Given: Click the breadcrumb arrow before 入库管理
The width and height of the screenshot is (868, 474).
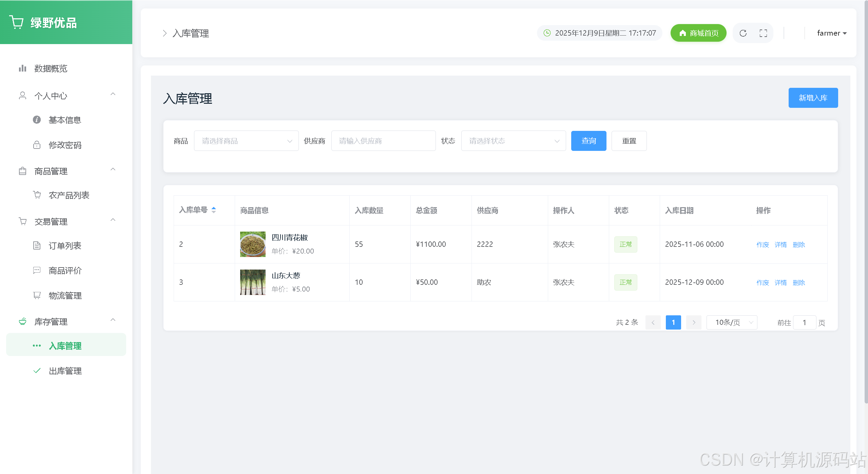Looking at the screenshot, I should pyautogui.click(x=165, y=33).
